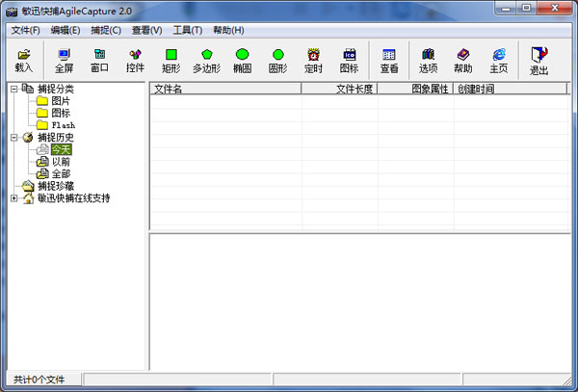Image resolution: width=578 pixels, height=392 pixels.
Task: Select the 捕捉分类 tree root
Action: point(56,89)
